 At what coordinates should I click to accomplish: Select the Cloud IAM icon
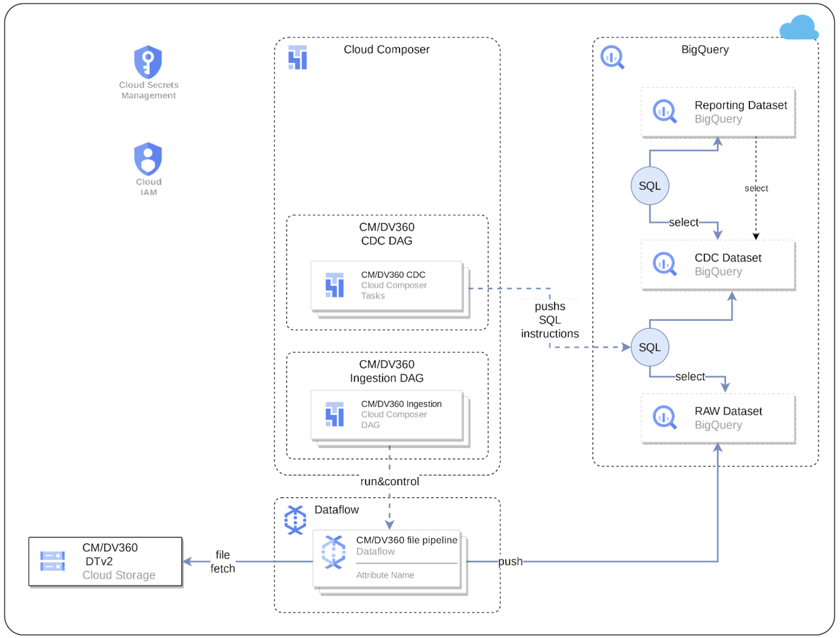[148, 158]
